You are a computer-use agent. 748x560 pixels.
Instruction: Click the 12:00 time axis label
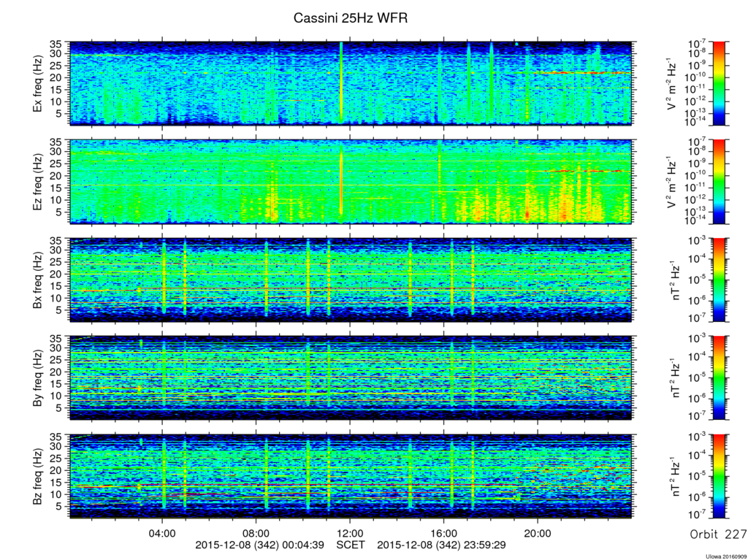[350, 533]
